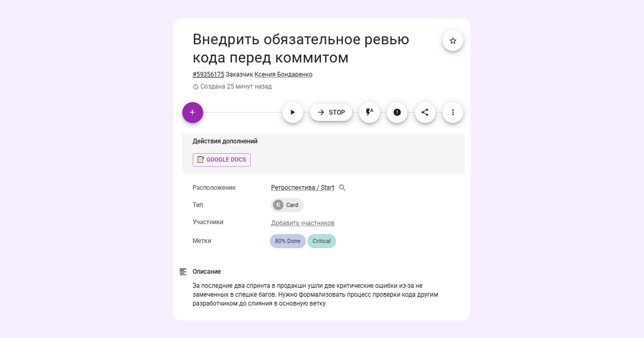Search location with the magnifier icon
This screenshot has height=338, width=644.
342,188
